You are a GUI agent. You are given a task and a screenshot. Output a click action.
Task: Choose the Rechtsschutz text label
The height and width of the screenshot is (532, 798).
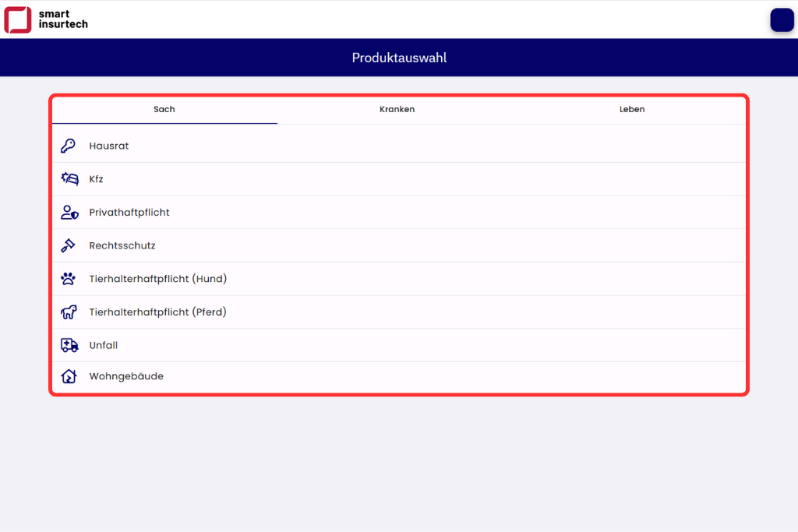[x=122, y=245]
